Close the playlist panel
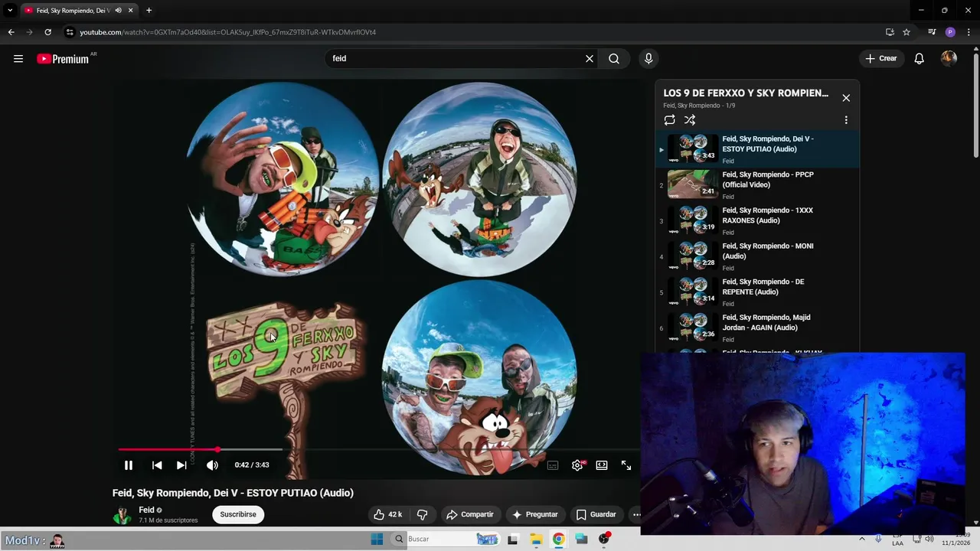Image resolution: width=980 pixels, height=551 pixels. (x=846, y=98)
